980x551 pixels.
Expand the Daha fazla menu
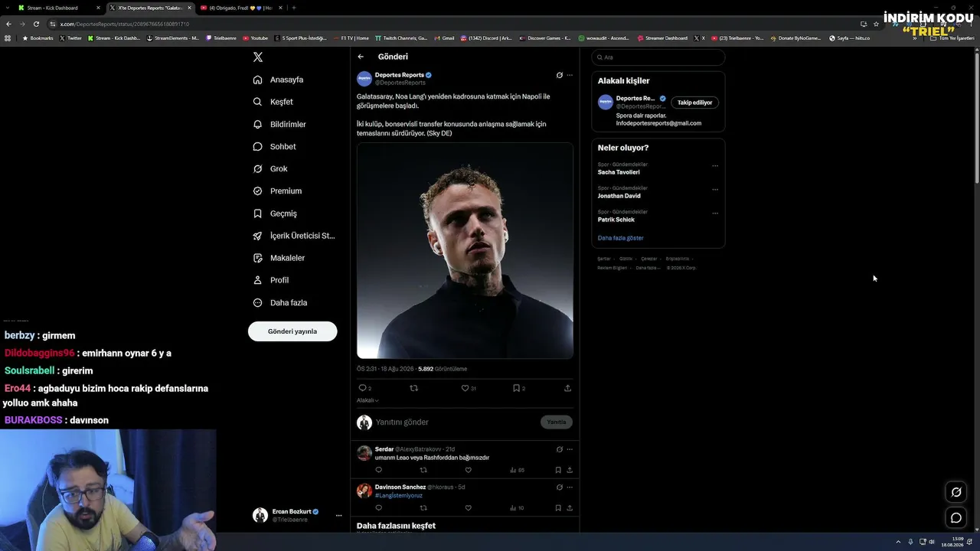point(280,302)
